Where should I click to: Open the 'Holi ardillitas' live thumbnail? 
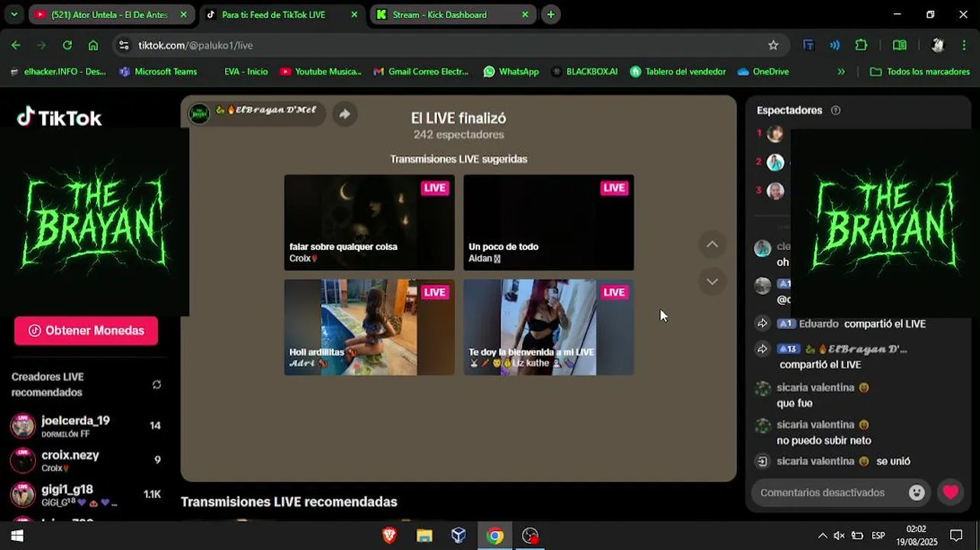(369, 327)
